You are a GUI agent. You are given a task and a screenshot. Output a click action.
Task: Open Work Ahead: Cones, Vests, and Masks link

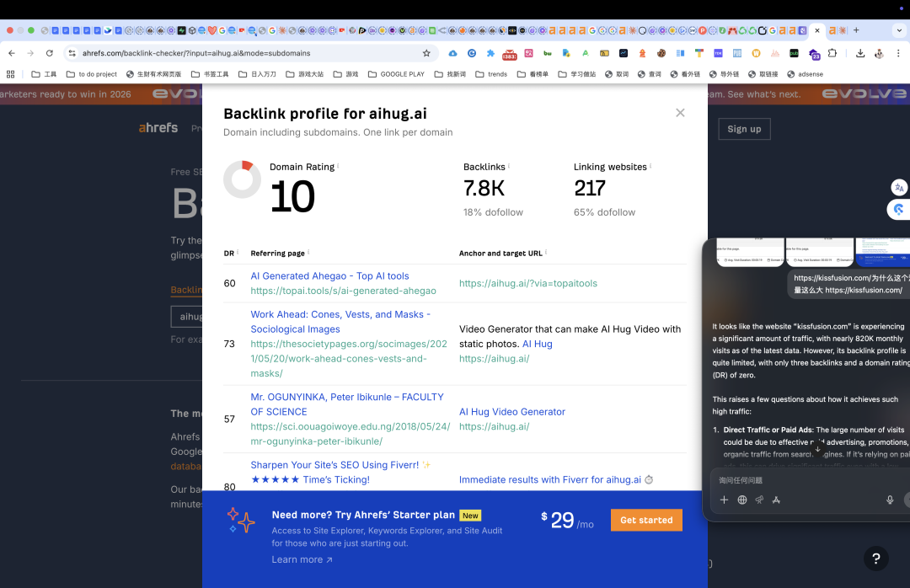tap(340, 322)
